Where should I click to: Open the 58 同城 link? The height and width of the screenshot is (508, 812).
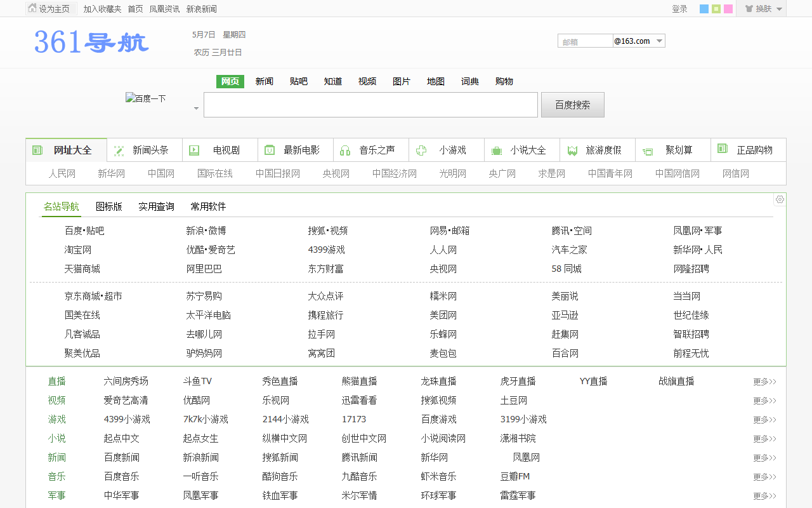point(566,269)
